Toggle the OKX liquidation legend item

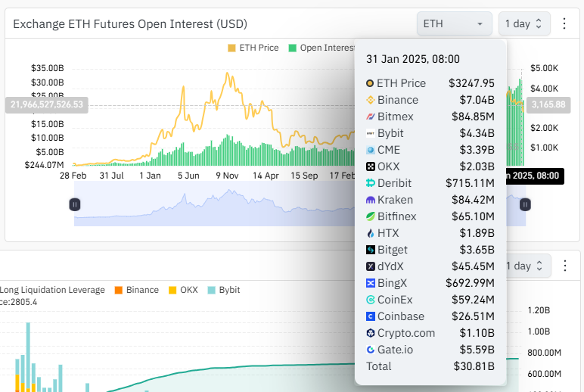pos(182,290)
